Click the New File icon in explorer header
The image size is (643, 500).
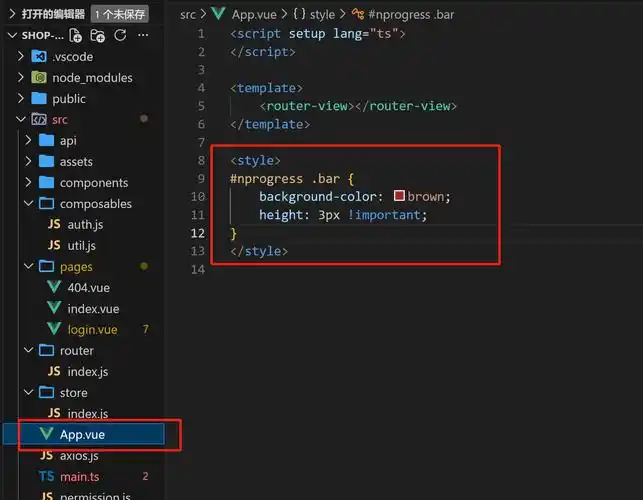point(75,36)
